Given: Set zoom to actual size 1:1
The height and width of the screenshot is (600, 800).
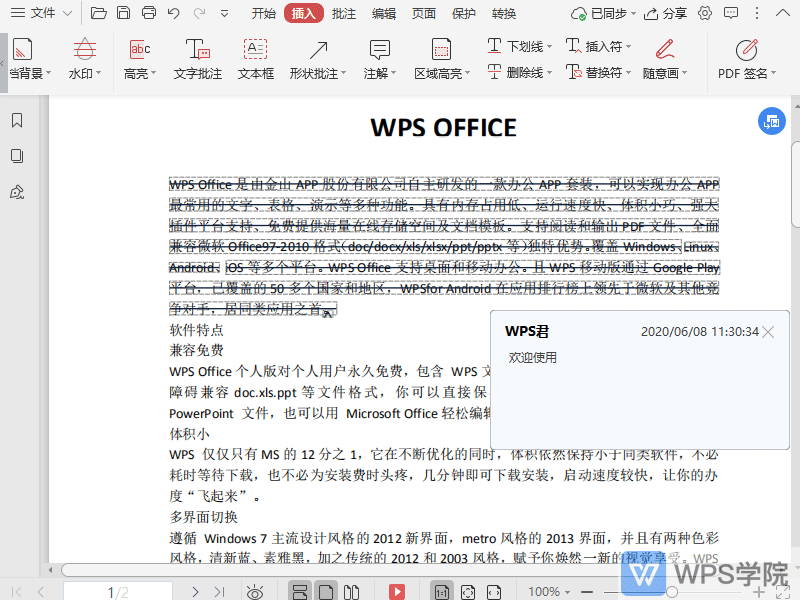Looking at the screenshot, I should [x=442, y=592].
